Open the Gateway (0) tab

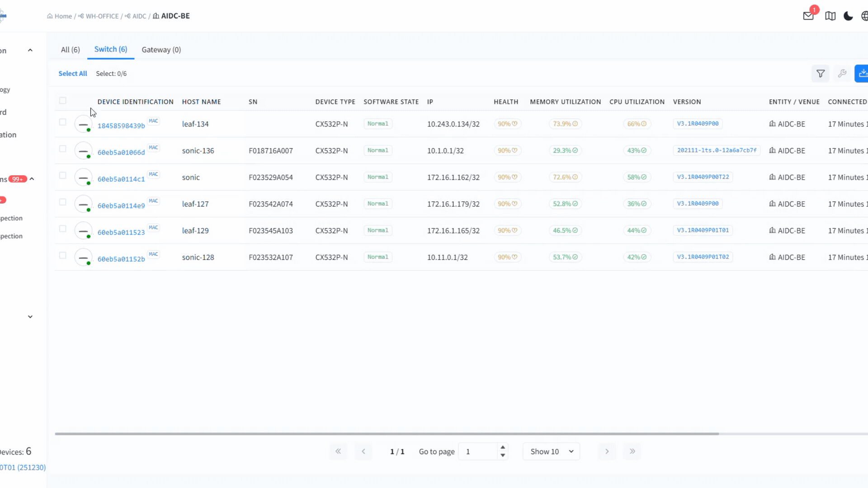[x=161, y=50]
